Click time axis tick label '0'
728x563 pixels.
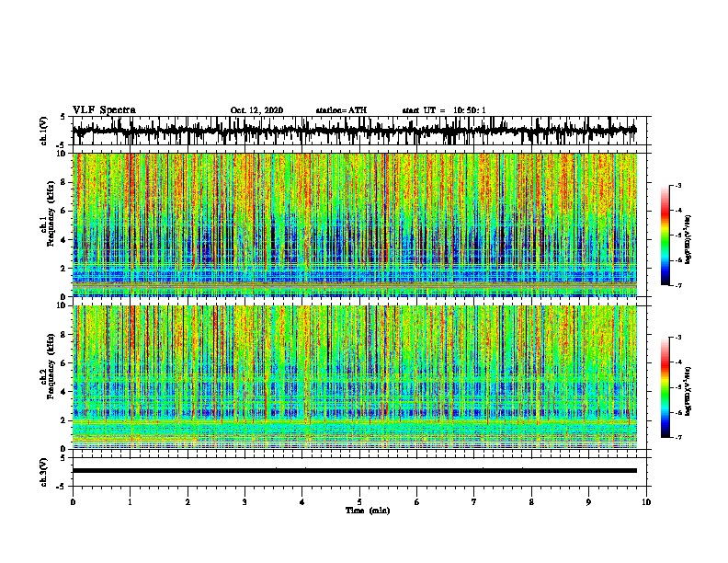[x=73, y=502]
